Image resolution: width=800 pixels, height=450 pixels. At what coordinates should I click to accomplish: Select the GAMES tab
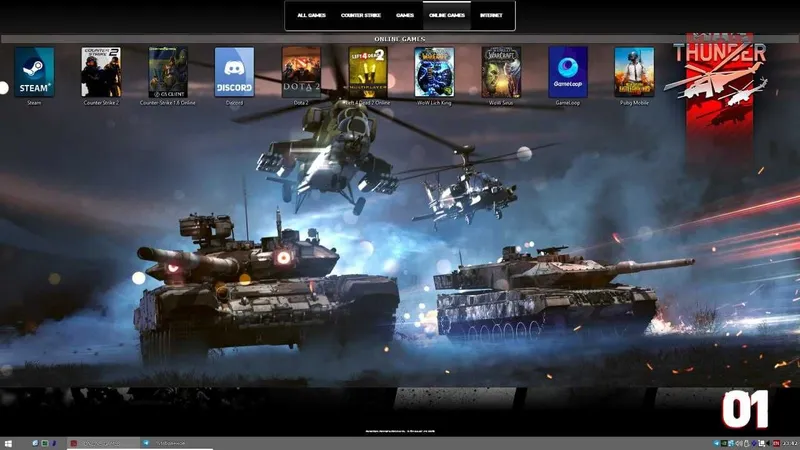pos(405,15)
